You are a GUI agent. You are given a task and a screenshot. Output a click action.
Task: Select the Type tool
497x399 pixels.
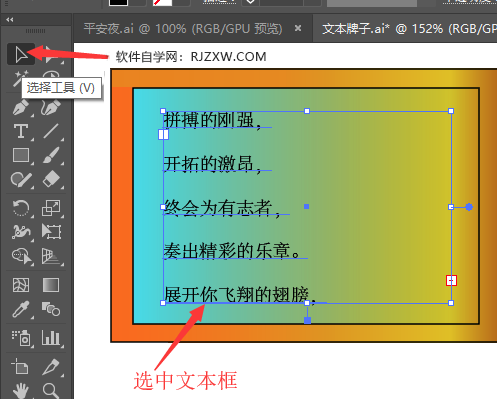[21, 131]
